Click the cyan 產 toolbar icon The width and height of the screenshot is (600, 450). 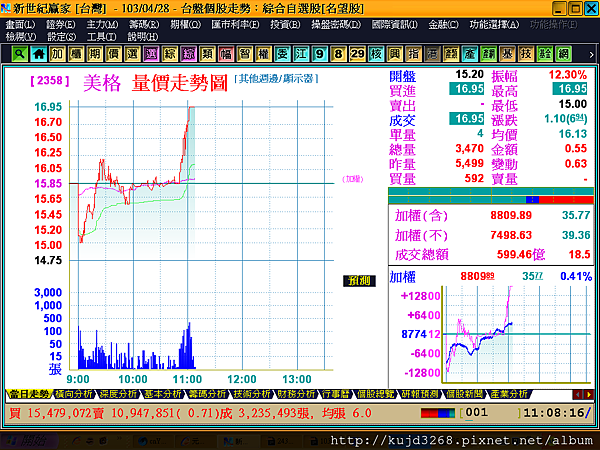click(470, 54)
